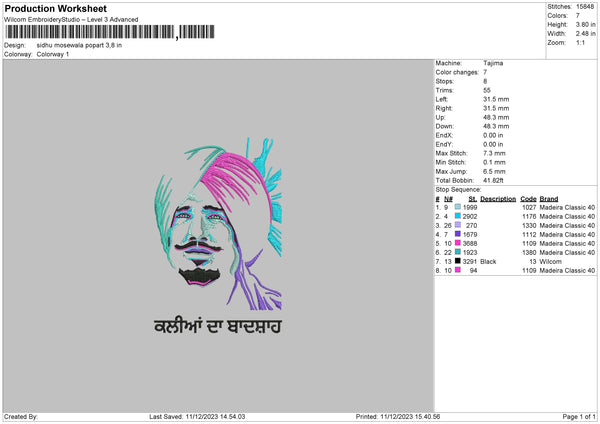The image size is (600, 424).
Task: Click stitch count 3291 in row 7
Action: (470, 261)
